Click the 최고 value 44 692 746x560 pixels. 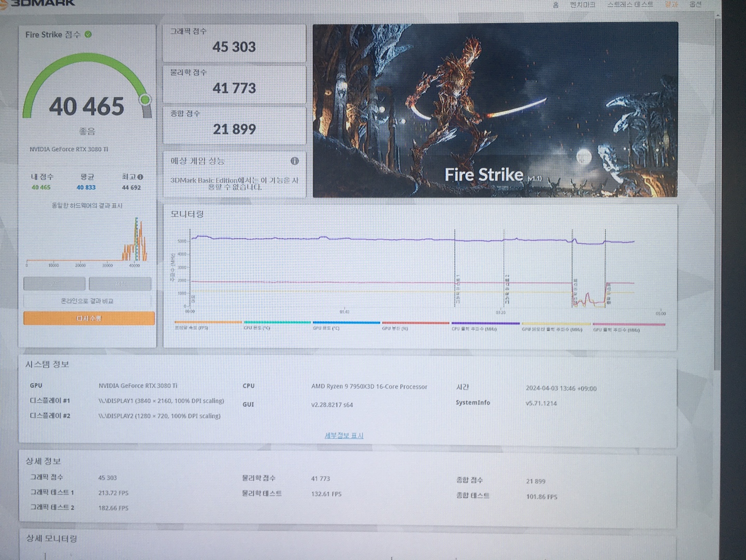(x=131, y=188)
